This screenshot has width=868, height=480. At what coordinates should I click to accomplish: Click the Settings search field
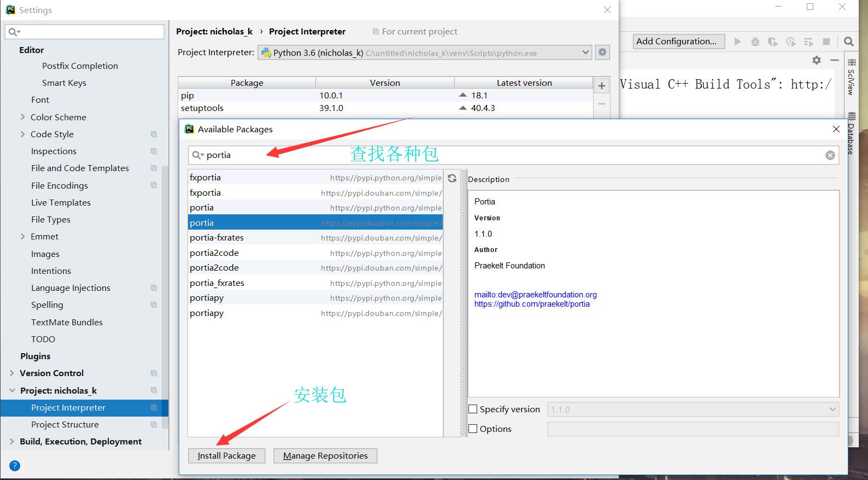coord(85,32)
